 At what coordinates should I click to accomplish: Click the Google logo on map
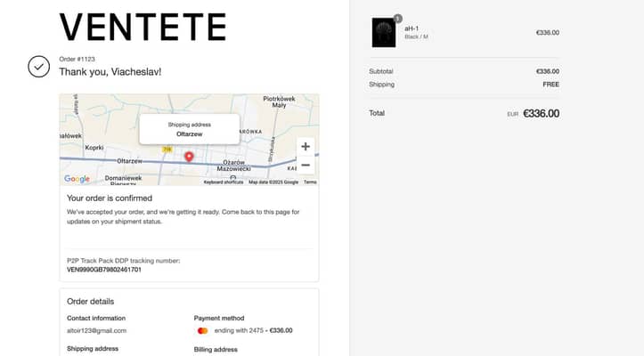77,179
